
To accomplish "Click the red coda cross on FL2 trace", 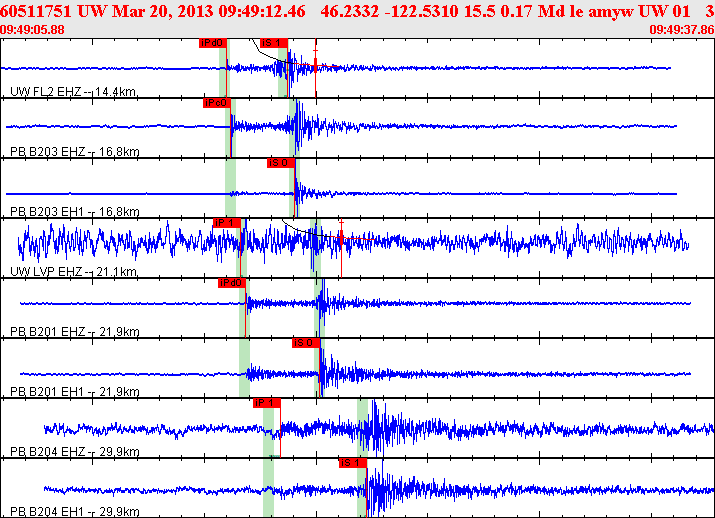I will [316, 67].
